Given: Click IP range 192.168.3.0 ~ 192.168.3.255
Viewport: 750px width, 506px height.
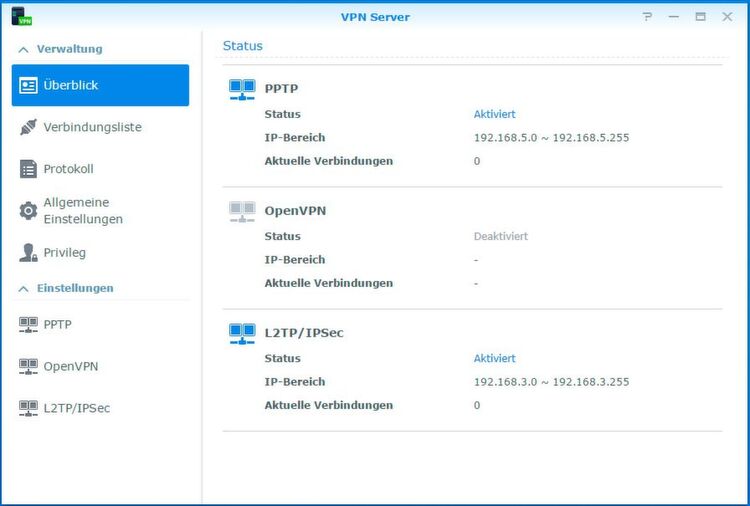Looking at the screenshot, I should (x=551, y=382).
